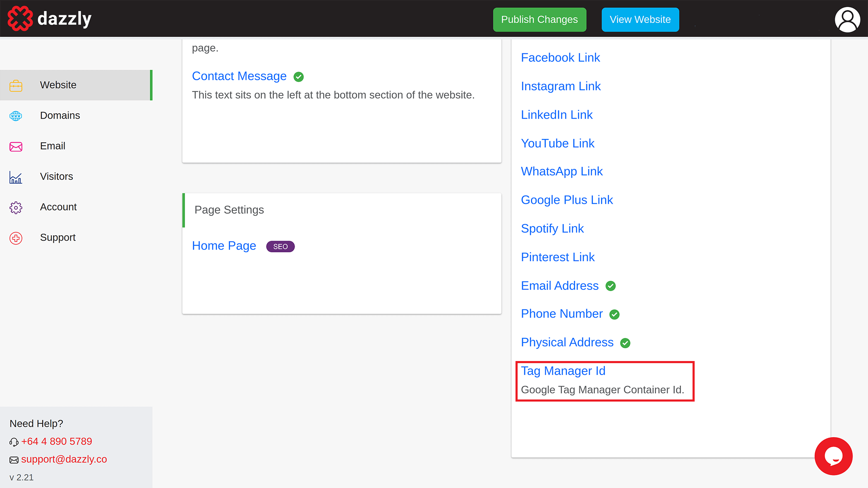
Task: Click the green checkmark beside Phone Number
Action: pos(614,315)
